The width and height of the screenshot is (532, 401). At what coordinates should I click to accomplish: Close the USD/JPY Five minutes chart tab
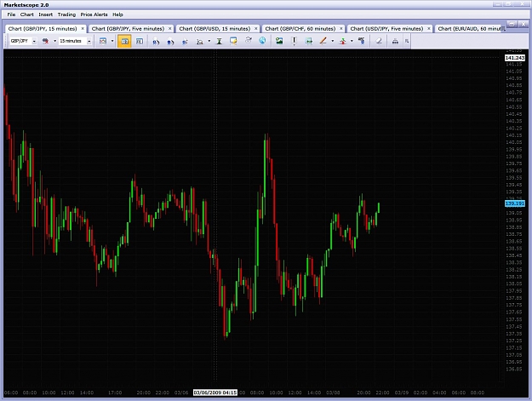point(428,29)
